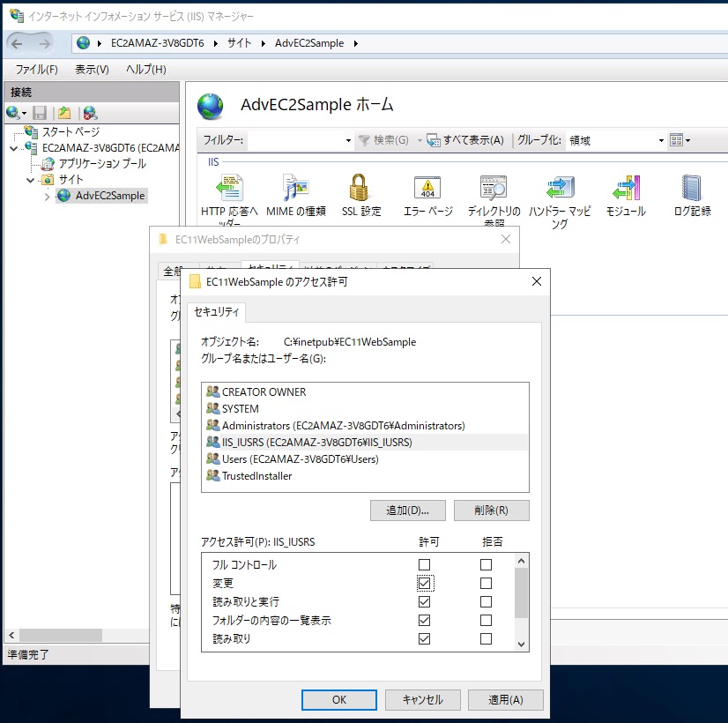
Task: Open the SSL 設定 padlock icon
Action: [360, 188]
